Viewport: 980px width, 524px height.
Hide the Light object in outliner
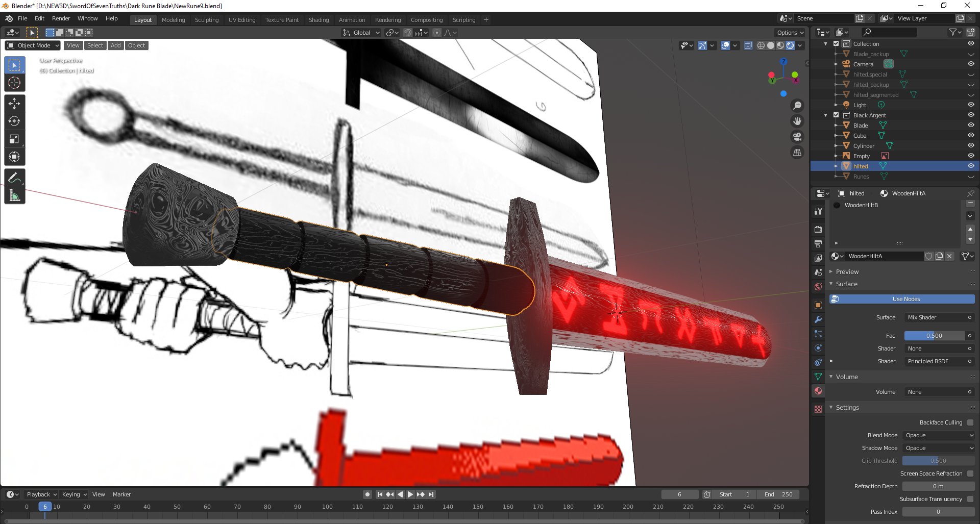click(x=971, y=105)
